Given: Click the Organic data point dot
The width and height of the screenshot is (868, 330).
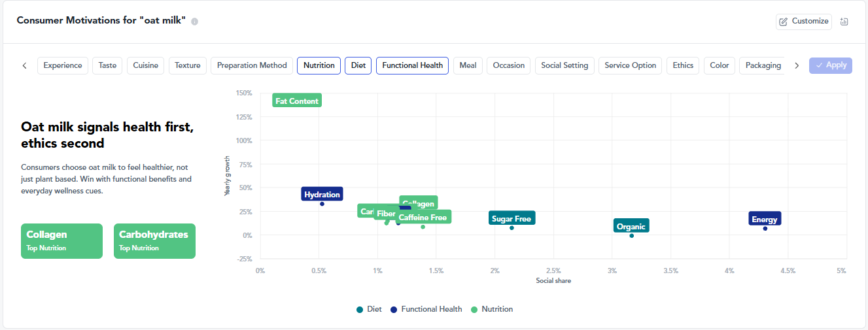Looking at the screenshot, I should [x=631, y=236].
